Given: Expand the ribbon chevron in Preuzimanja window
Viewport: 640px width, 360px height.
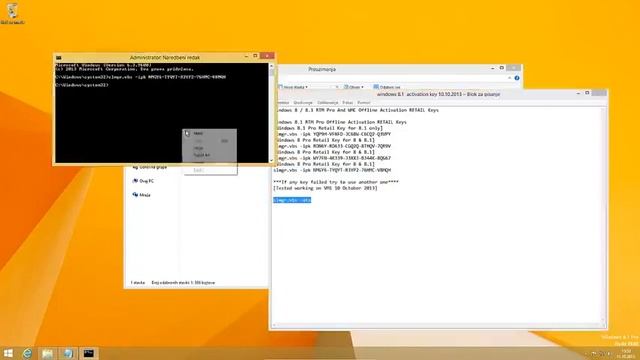Looking at the screenshot, I should click(509, 78).
